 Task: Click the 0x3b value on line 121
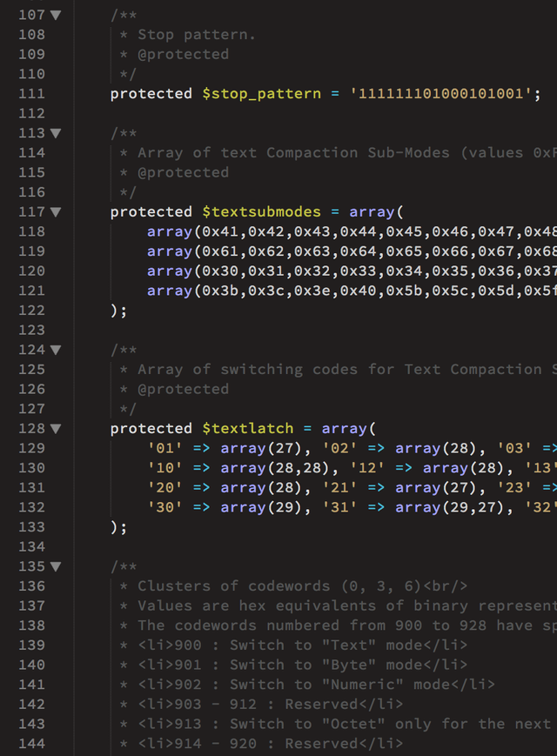pos(220,291)
